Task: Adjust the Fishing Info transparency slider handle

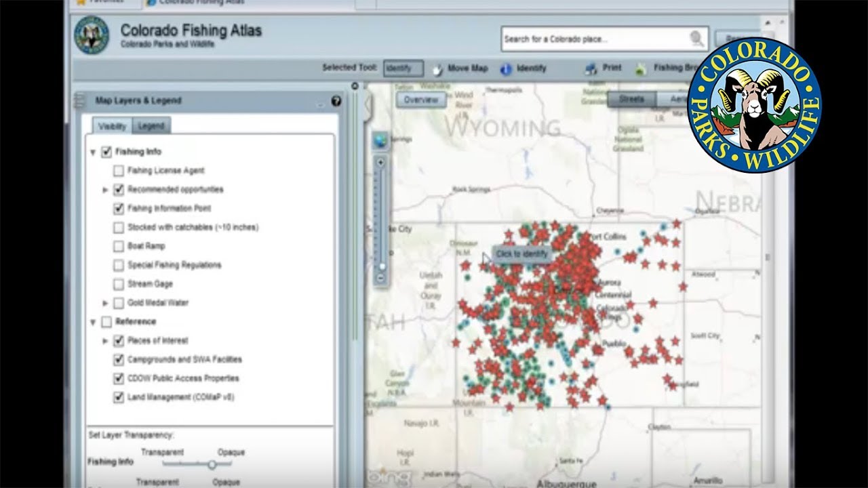Action: [212, 465]
